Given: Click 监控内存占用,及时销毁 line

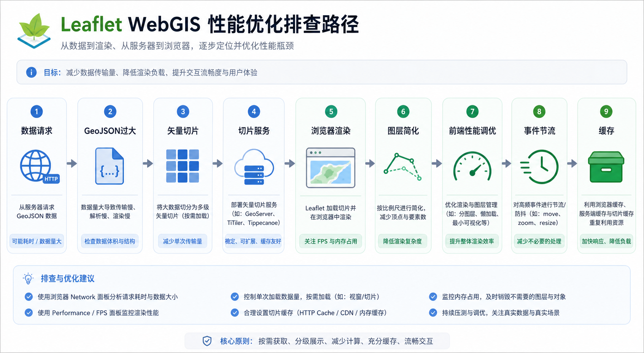Looking at the screenshot, I should (x=504, y=297).
